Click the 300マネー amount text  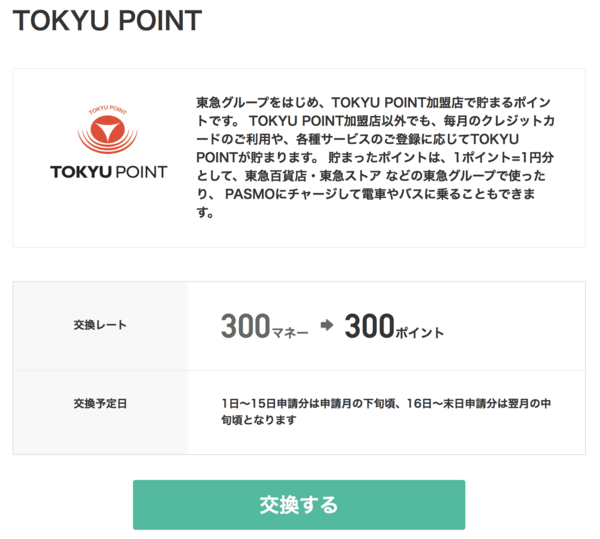coord(264,326)
